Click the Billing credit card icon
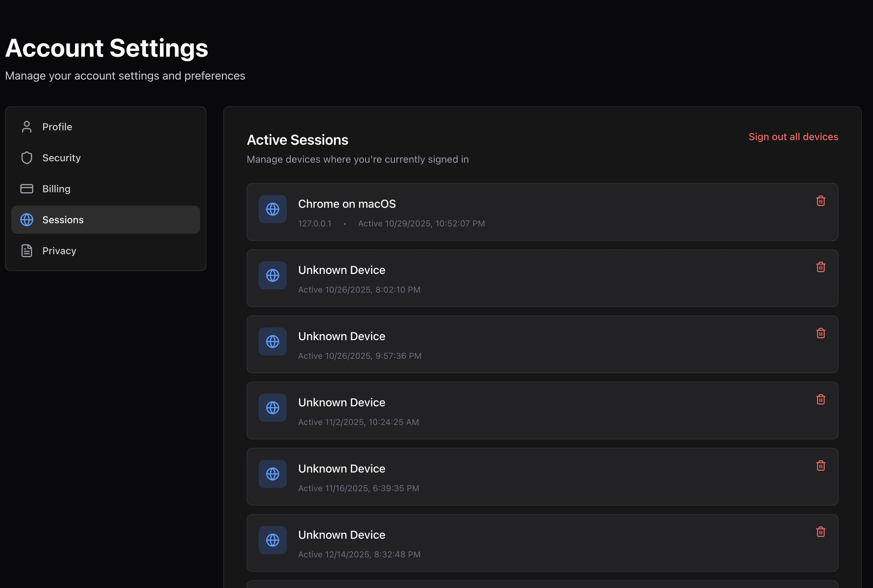873x588 pixels. coord(27,189)
